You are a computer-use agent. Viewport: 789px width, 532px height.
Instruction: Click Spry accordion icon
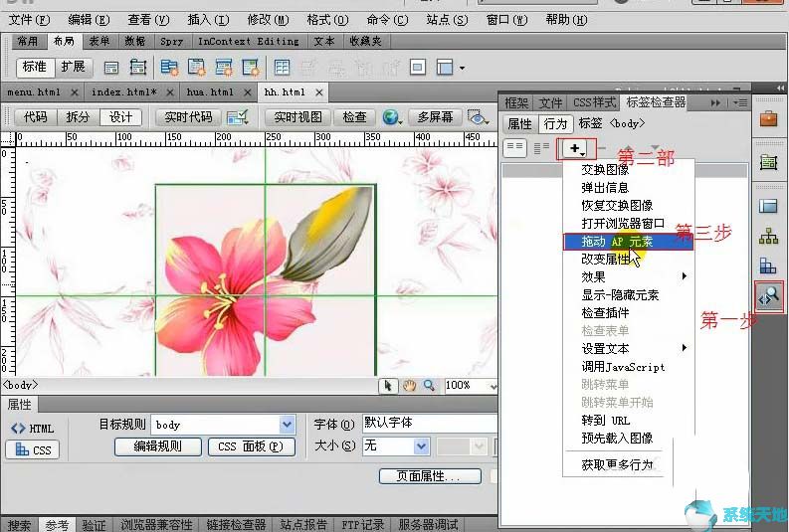[224, 67]
